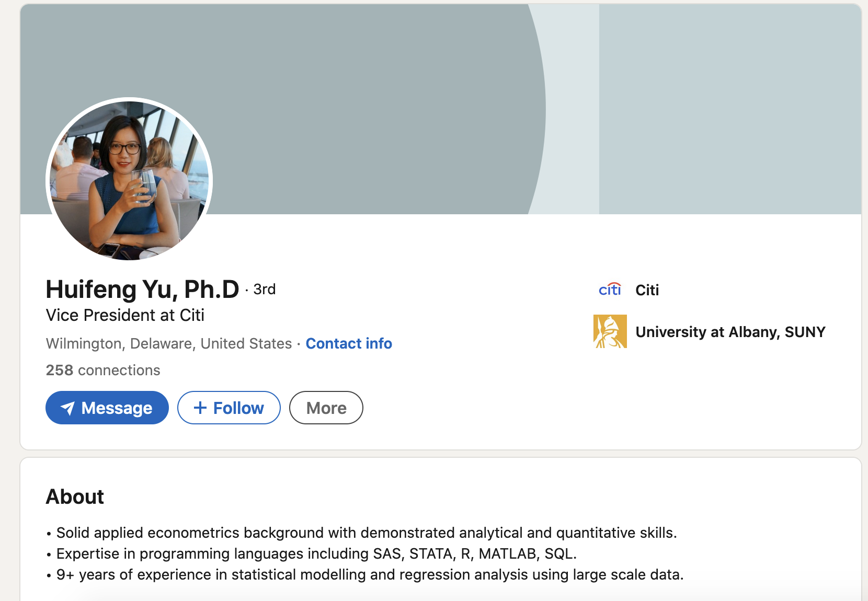The image size is (868, 601).
Task: Follow Huifeng Yu
Action: tap(229, 408)
